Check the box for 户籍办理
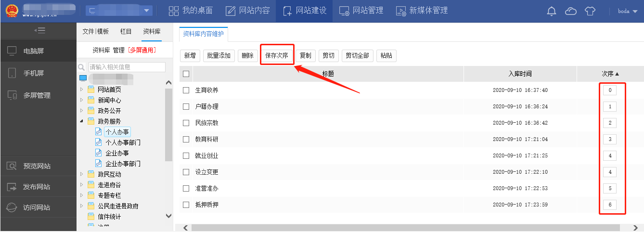 click(x=186, y=107)
